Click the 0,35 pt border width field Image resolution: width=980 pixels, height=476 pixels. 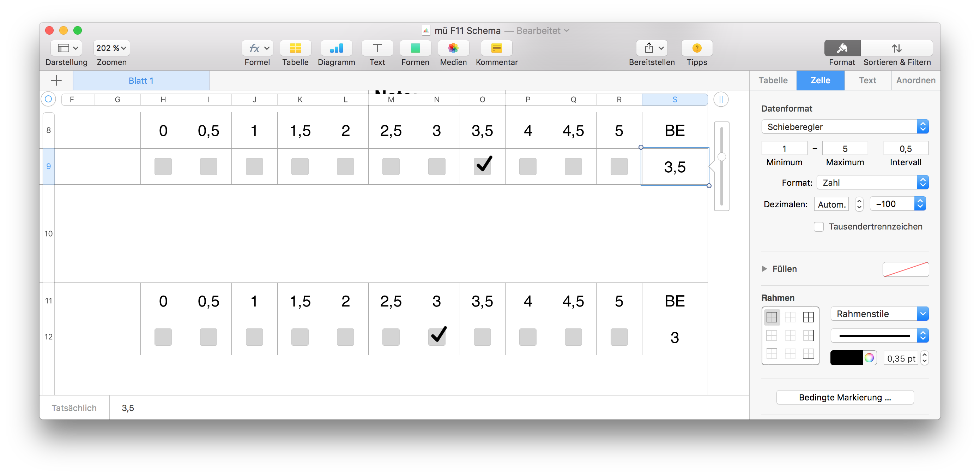pos(901,358)
